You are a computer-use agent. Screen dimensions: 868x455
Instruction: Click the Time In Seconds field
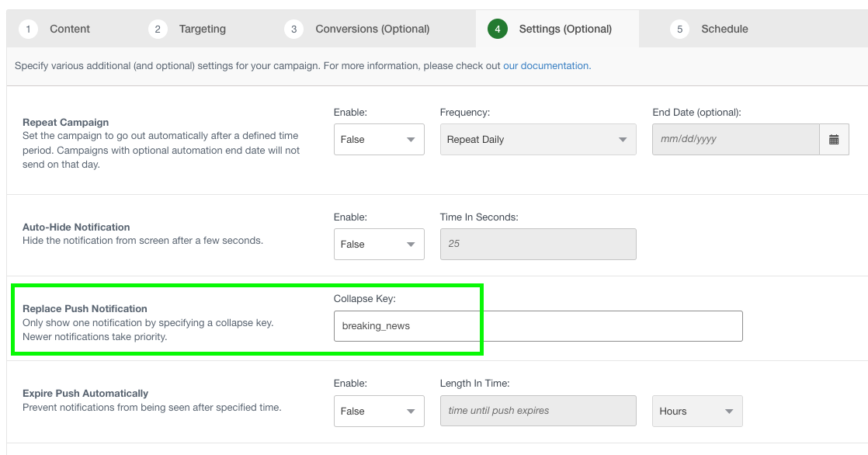coord(537,244)
